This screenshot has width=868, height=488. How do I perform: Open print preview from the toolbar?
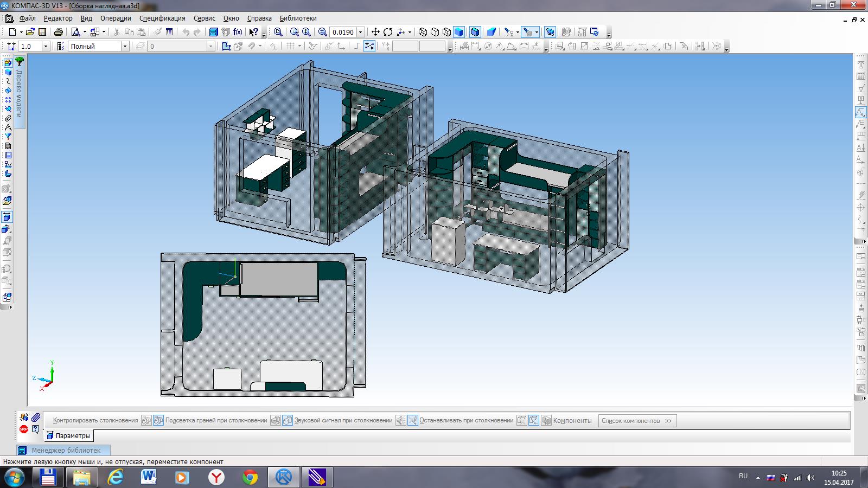[x=75, y=32]
